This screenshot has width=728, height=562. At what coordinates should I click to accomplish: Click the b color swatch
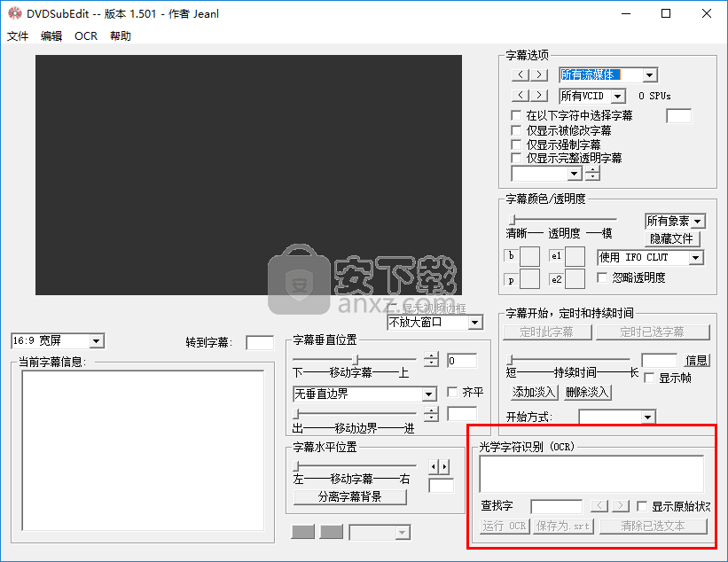(529, 257)
